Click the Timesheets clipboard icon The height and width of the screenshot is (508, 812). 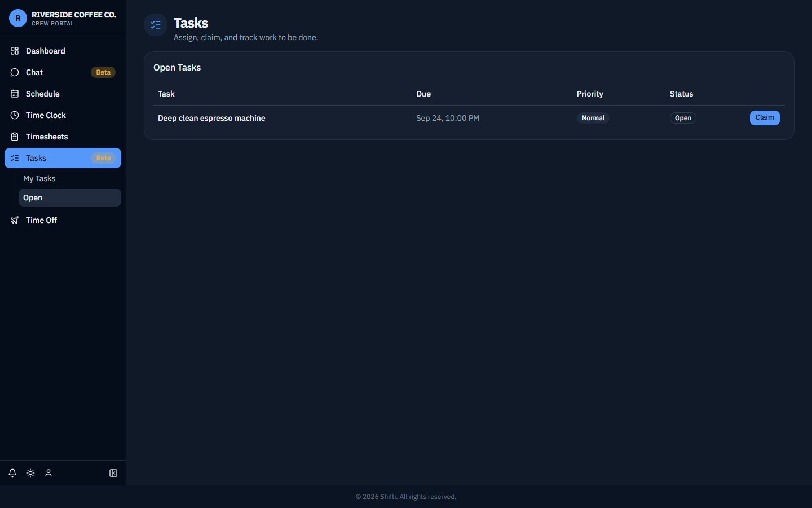(x=15, y=137)
